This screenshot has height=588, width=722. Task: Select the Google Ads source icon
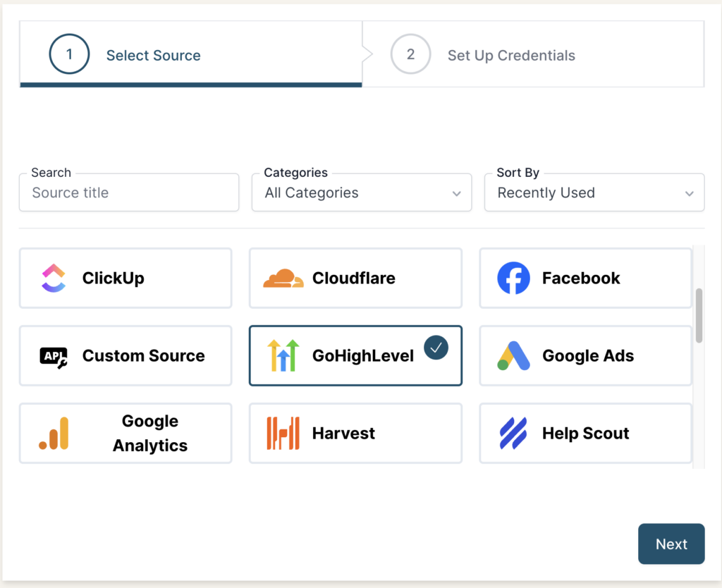(514, 356)
